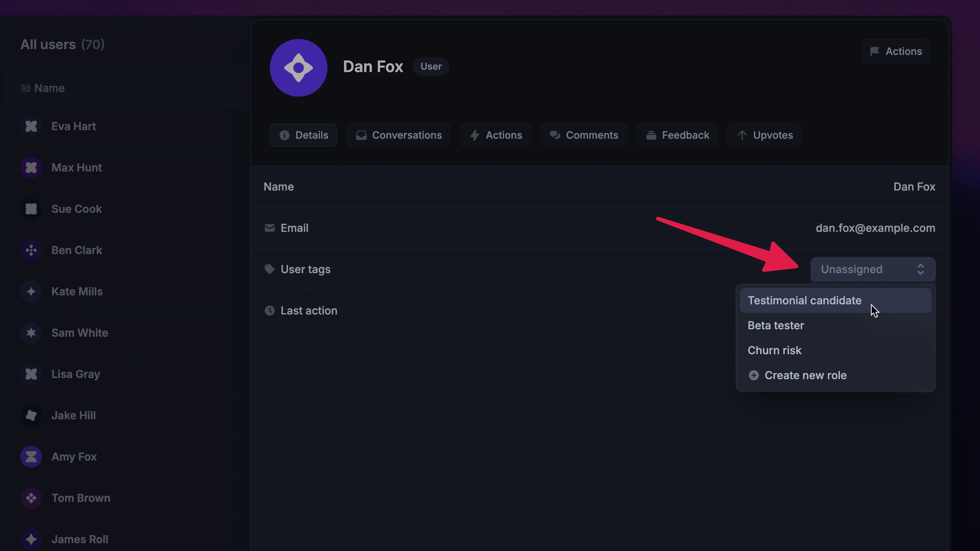Viewport: 980px width, 551px height.
Task: Click the tag icon beside User tags
Action: [x=269, y=269]
